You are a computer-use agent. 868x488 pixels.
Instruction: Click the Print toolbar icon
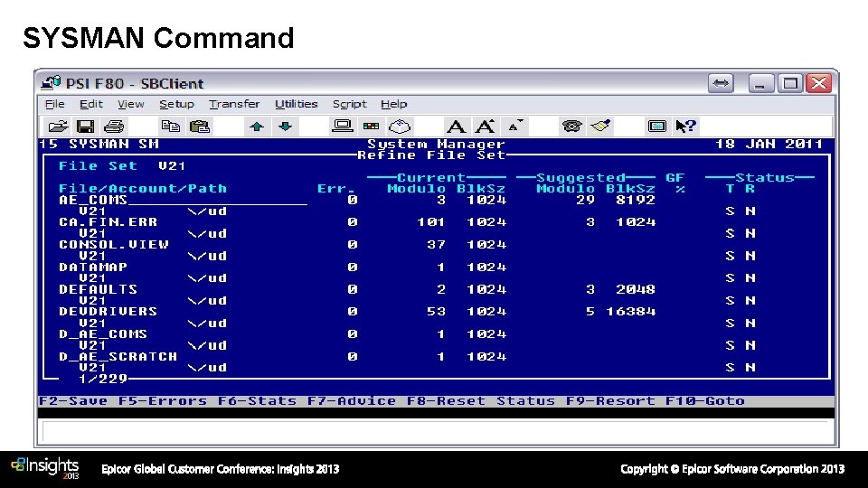114,127
